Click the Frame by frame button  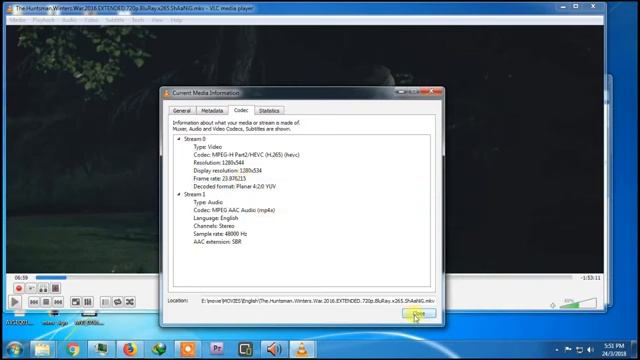pyautogui.click(x=56, y=288)
